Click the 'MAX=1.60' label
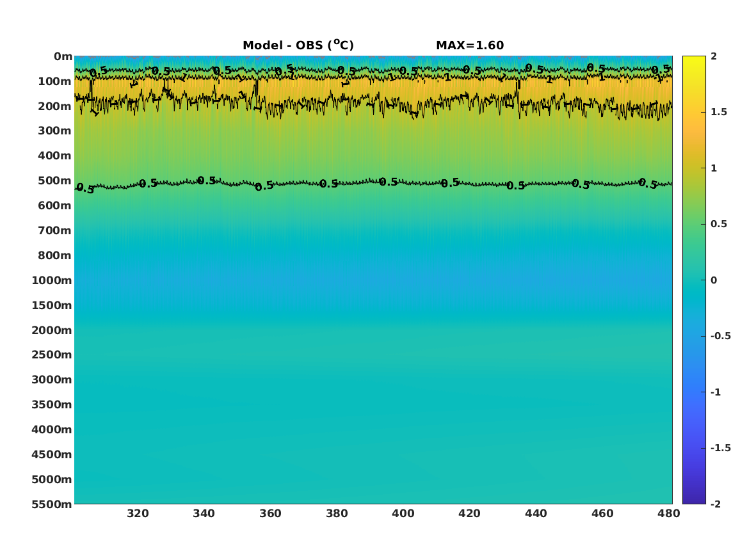 point(470,45)
